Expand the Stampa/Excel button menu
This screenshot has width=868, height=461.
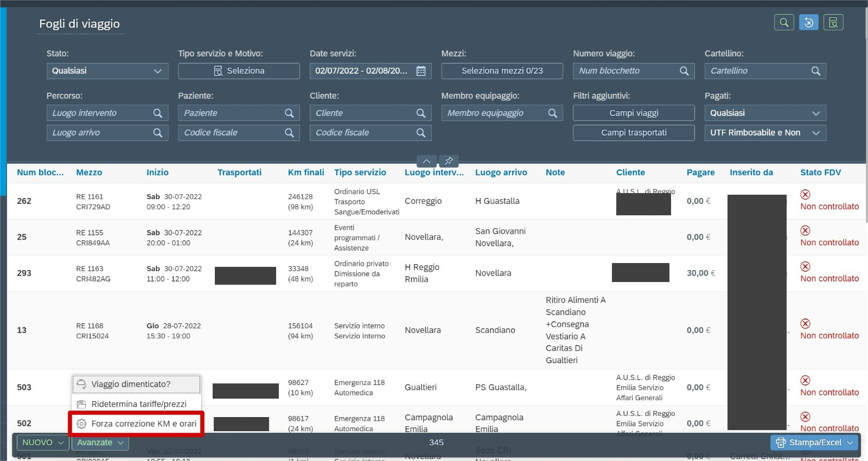850,443
